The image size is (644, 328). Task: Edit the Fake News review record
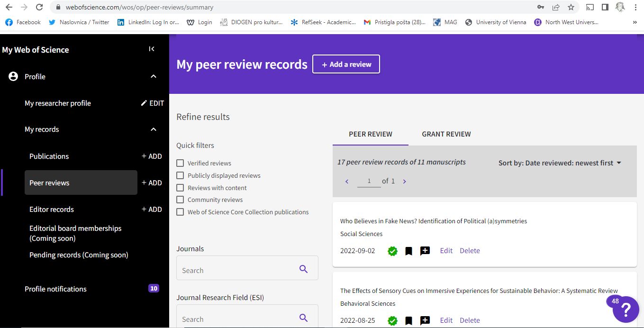[x=446, y=251]
